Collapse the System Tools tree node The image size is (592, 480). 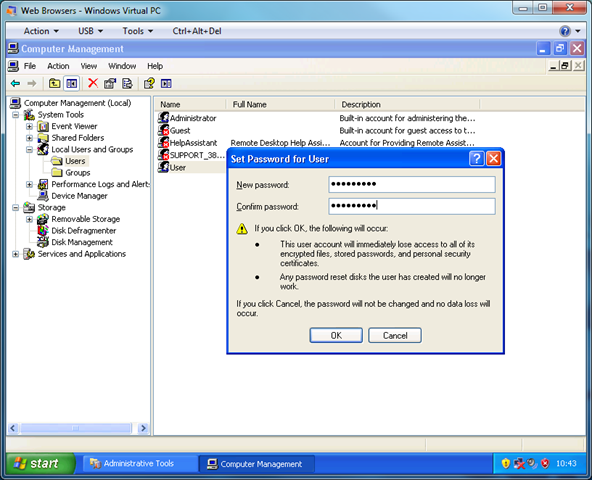(15, 115)
